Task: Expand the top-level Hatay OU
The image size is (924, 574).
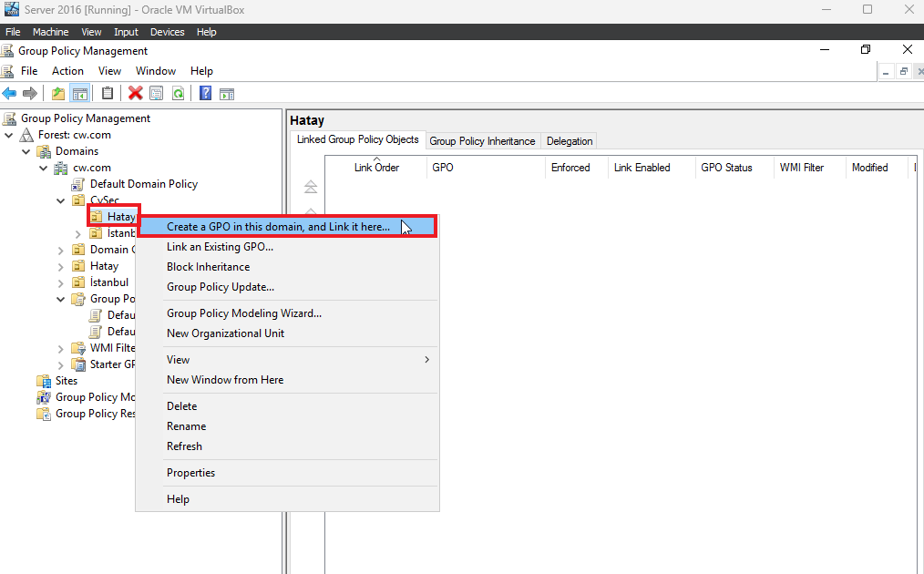Action: (60, 267)
